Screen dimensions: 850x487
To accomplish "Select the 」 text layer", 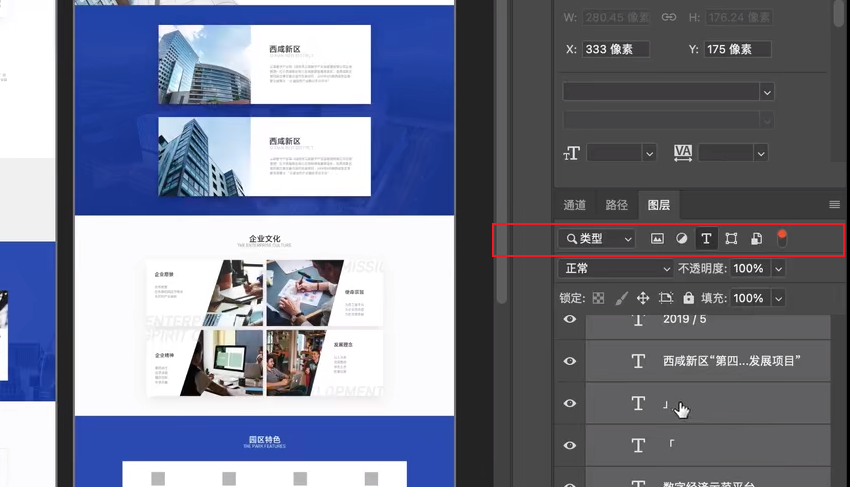I will (x=708, y=403).
